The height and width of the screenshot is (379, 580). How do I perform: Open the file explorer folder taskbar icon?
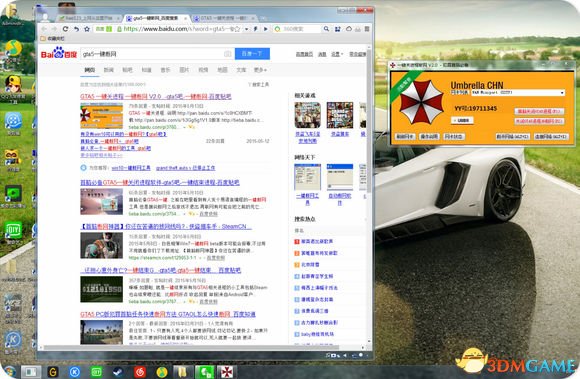point(182,372)
